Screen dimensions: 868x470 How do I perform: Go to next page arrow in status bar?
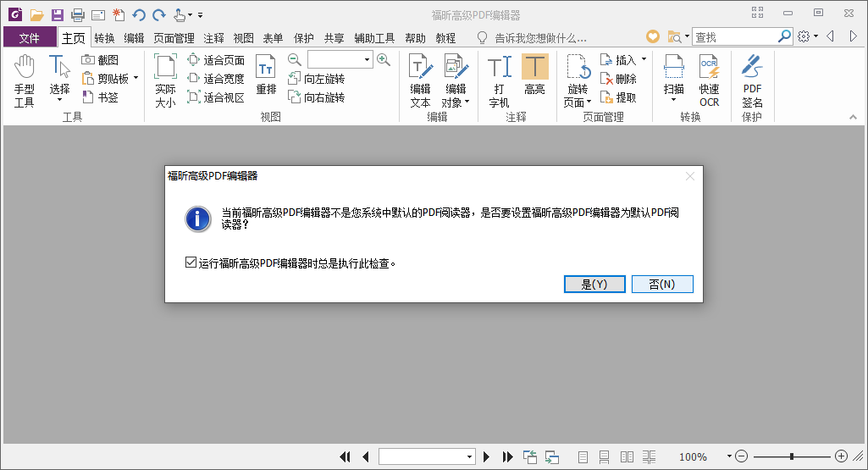pos(487,456)
